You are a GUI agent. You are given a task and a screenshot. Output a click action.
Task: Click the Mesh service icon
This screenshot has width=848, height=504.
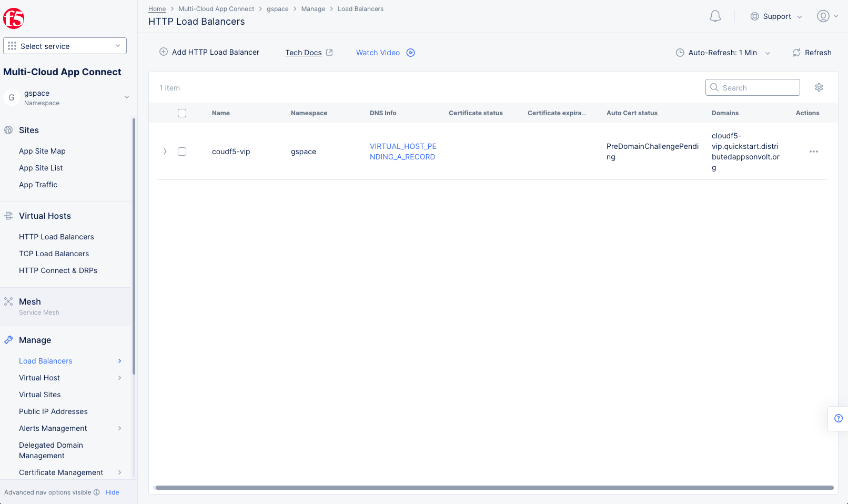[8, 301]
